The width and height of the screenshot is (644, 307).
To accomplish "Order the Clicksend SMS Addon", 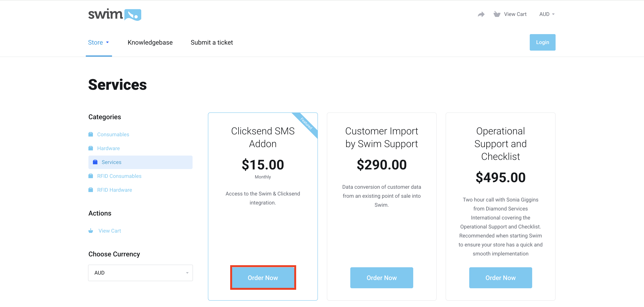I will coord(263,278).
